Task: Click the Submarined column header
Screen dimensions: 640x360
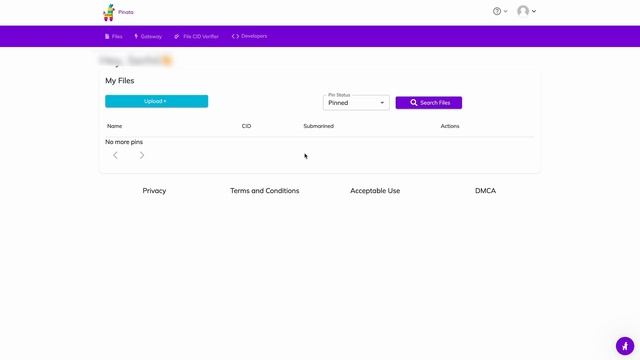Action: 318,126
